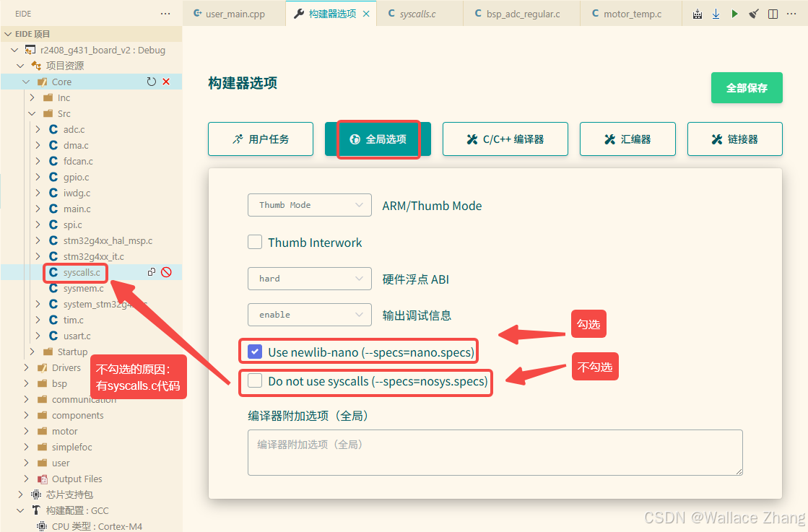Click the exclude icon beside syscalls.c
Viewport: 808px width, 532px height.
click(x=166, y=272)
